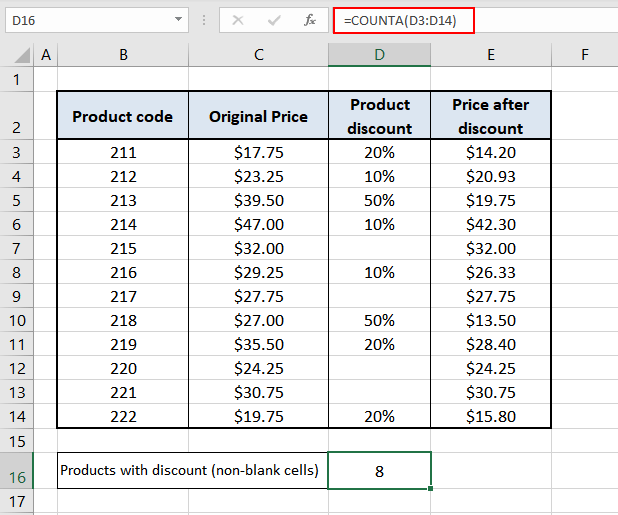
Task: Open the Name Box dropdown arrow
Action: [x=178, y=19]
